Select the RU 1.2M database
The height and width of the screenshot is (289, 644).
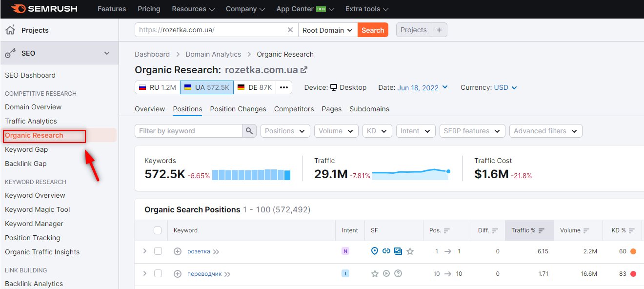coord(158,87)
